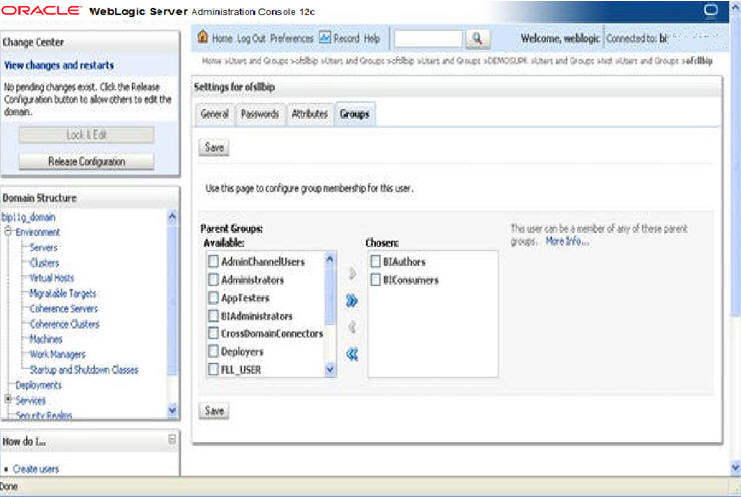Open Clusters in Domain Structure
The height and width of the screenshot is (497, 741).
pyautogui.click(x=44, y=263)
